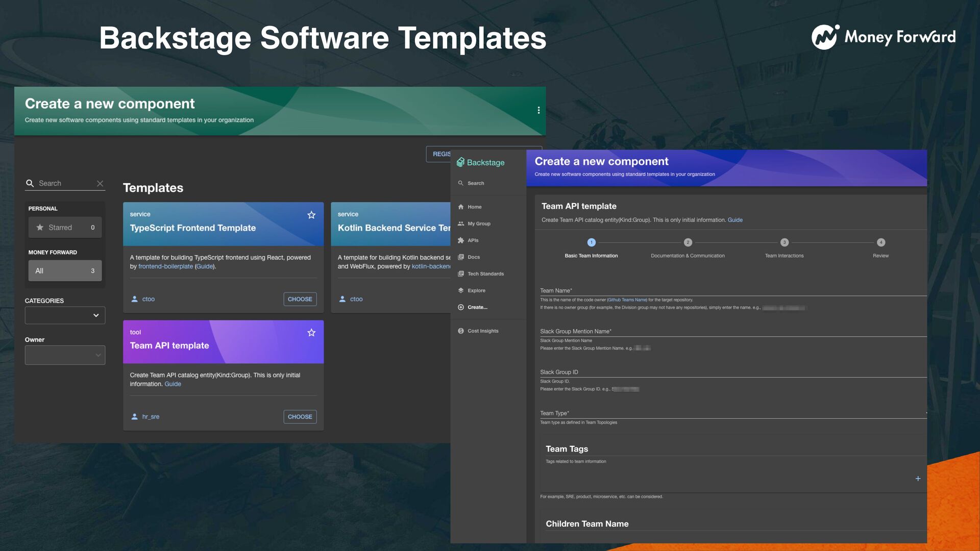Go to step 1 Basic Team Information

coord(591,248)
